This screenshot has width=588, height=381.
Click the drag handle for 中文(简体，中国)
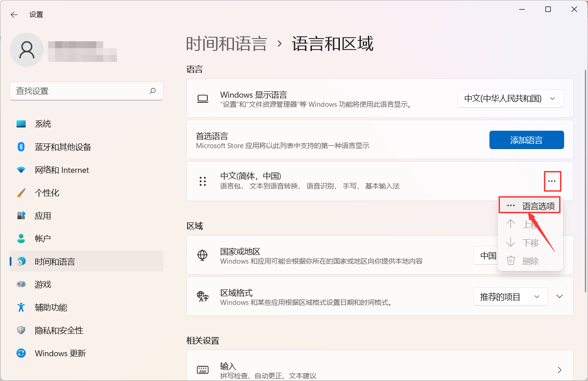tap(202, 181)
